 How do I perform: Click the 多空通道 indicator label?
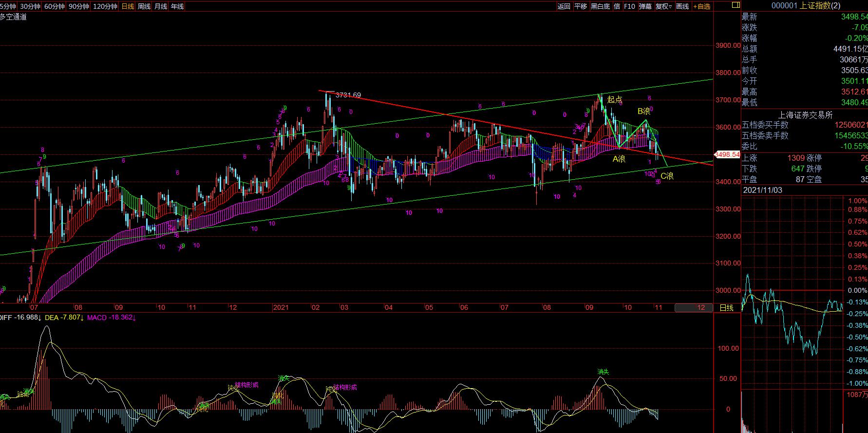click(13, 17)
